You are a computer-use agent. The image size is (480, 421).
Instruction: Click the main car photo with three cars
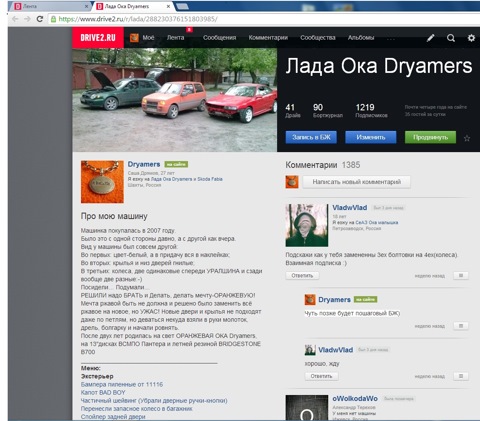pos(175,100)
